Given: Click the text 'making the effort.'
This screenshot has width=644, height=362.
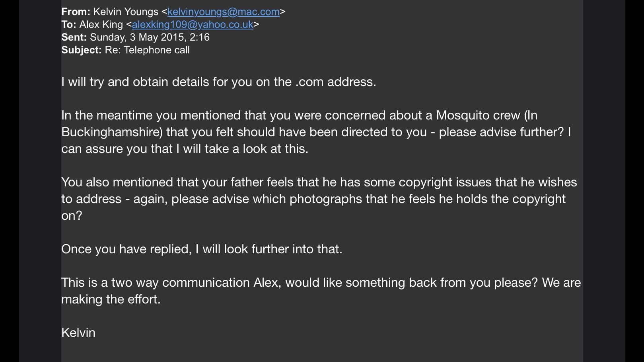Looking at the screenshot, I should tap(111, 299).
